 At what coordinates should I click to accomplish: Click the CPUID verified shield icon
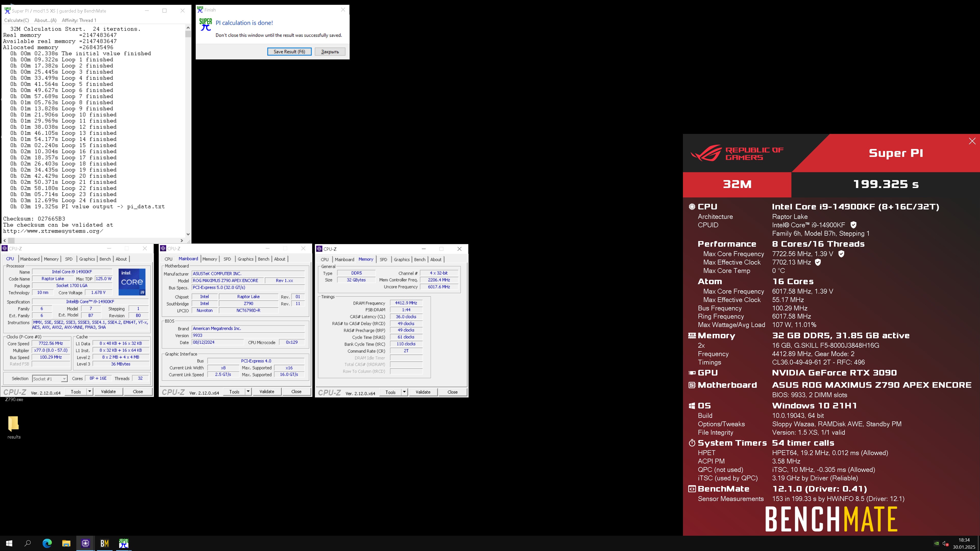(x=853, y=225)
